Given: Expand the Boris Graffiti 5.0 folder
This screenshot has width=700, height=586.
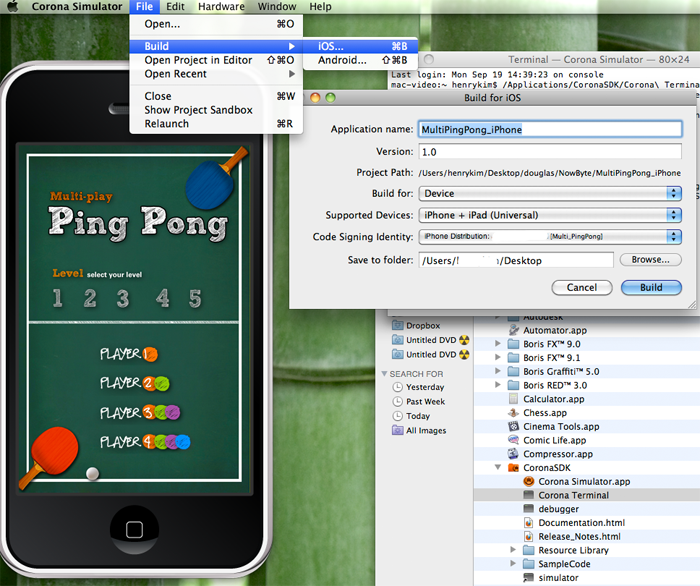Looking at the screenshot, I should 498,371.
